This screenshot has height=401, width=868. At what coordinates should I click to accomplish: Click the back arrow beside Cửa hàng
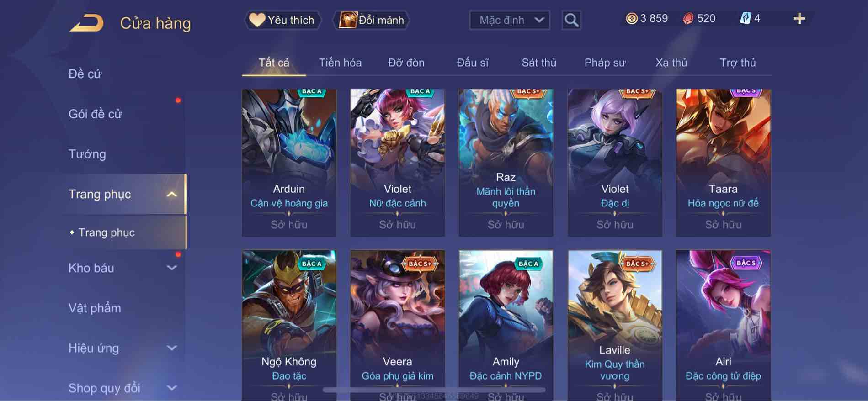[86, 23]
